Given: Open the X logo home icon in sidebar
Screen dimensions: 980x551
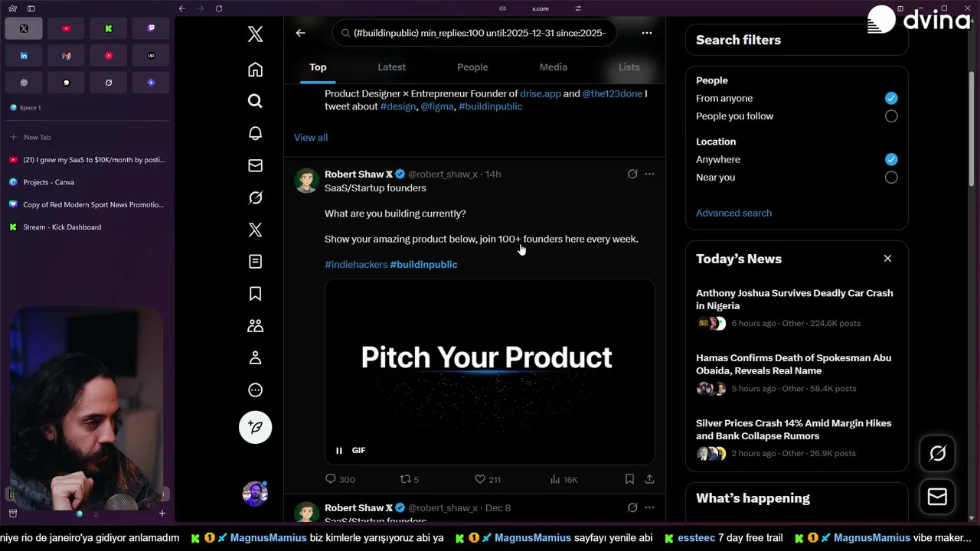Looking at the screenshot, I should (x=256, y=34).
